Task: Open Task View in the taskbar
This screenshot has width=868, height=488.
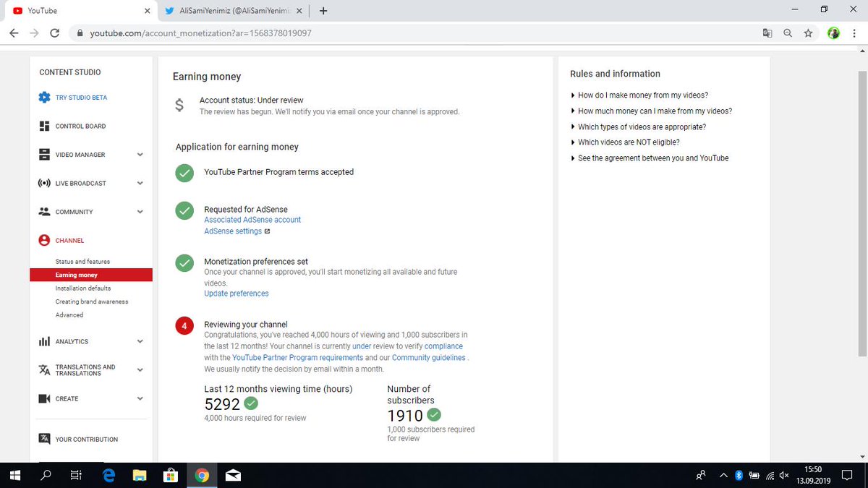Action: (75, 475)
